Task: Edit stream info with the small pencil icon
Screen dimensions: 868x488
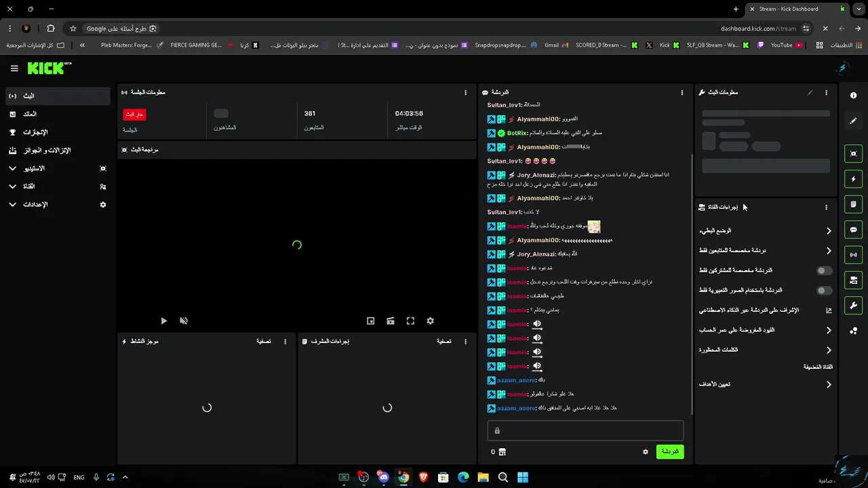Action: [810, 92]
